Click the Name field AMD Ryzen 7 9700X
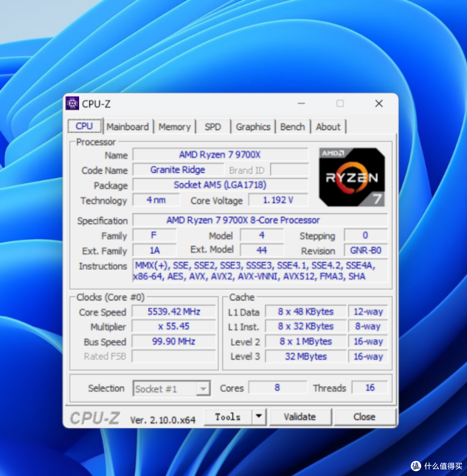This screenshot has height=476, width=467. (220, 155)
